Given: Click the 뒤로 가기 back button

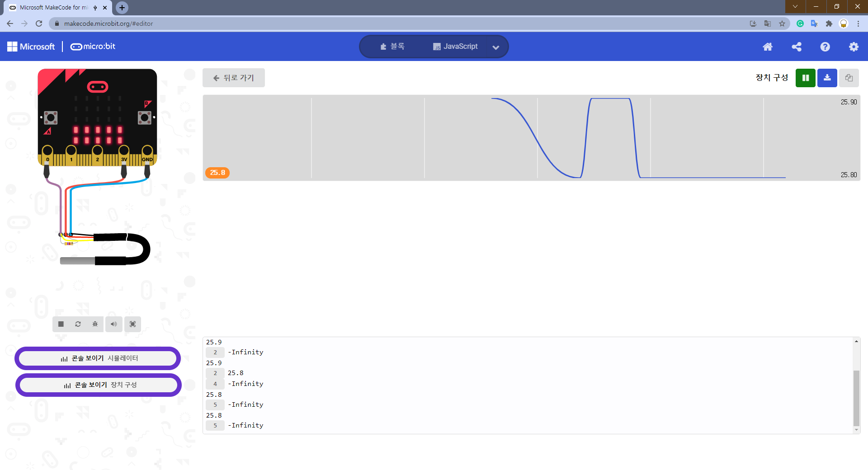Looking at the screenshot, I should [234, 77].
